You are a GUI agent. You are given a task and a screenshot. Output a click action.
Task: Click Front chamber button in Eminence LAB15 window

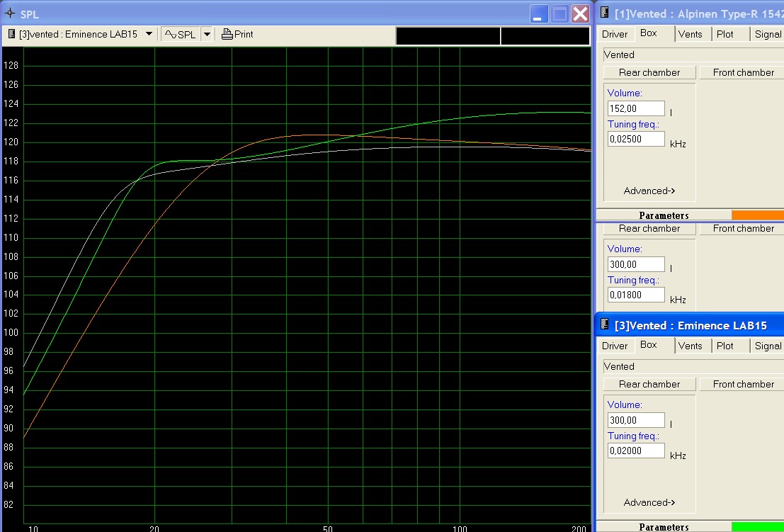[x=743, y=384]
